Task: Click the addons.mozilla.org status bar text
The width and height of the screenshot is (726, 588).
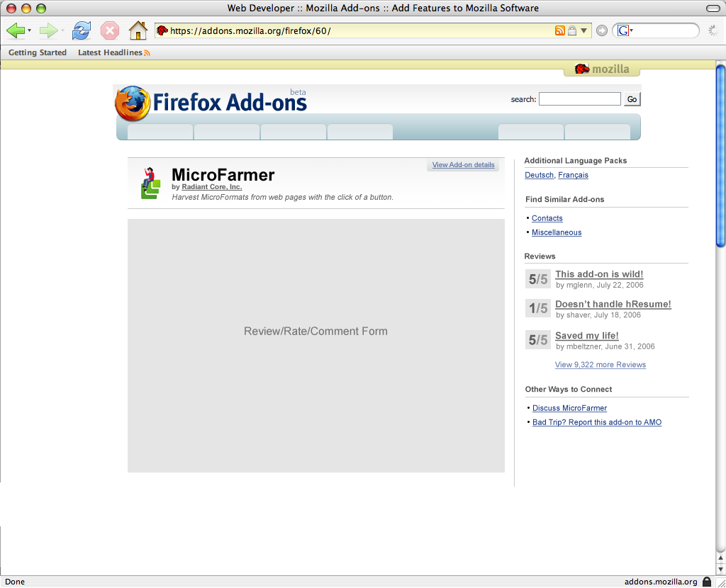Action: click(x=661, y=582)
